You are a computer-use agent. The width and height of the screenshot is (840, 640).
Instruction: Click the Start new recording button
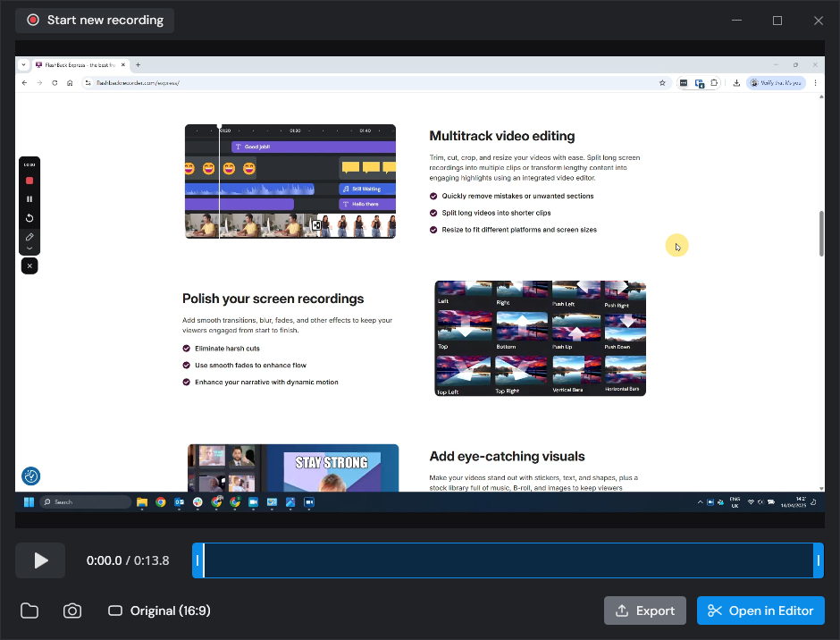click(95, 20)
